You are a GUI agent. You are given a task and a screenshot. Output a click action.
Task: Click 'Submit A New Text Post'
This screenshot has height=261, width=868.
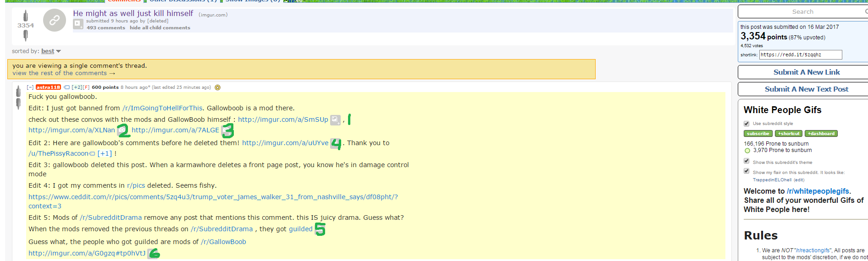(807, 89)
